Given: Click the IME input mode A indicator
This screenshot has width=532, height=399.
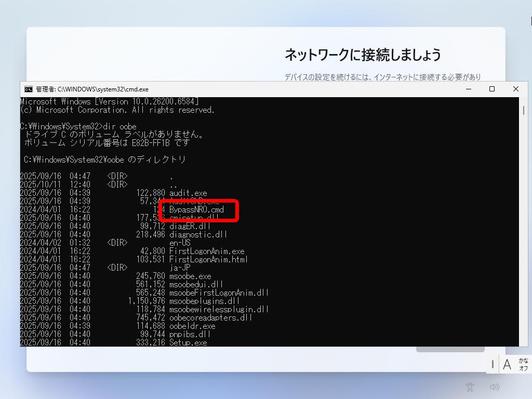Looking at the screenshot, I should coord(507,364).
